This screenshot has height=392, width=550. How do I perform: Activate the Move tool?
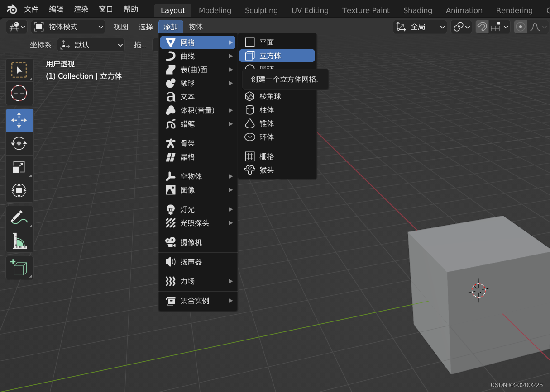pyautogui.click(x=19, y=120)
